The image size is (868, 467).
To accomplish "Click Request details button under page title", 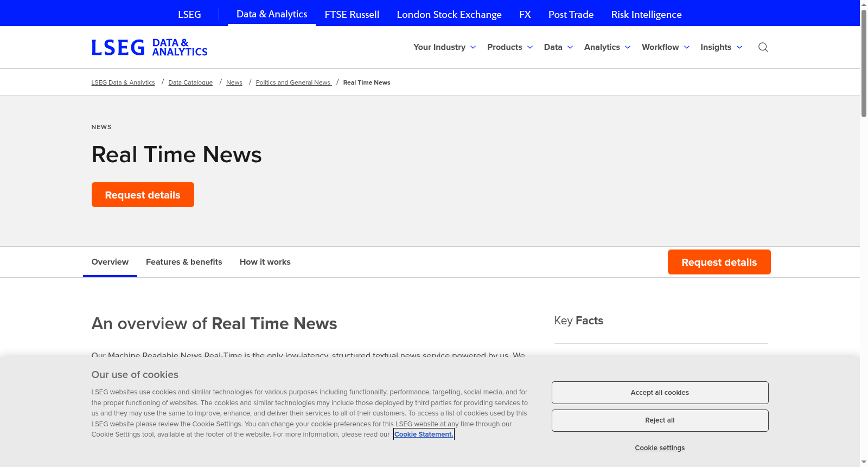I will point(143,195).
